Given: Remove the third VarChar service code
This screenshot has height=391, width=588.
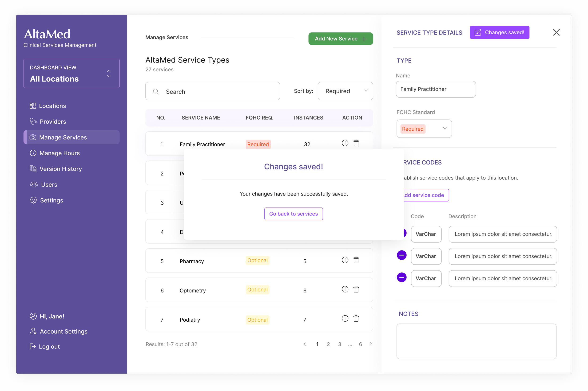Looking at the screenshot, I should pyautogui.click(x=401, y=277).
